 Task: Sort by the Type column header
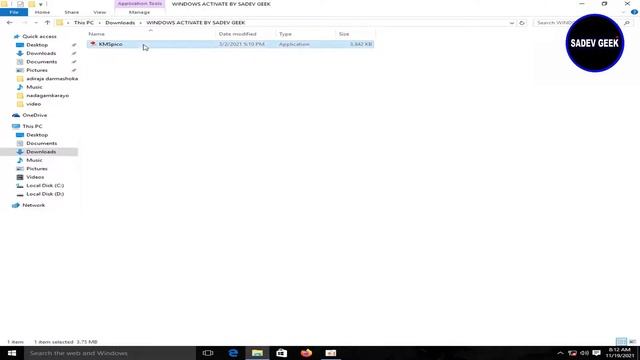pos(285,34)
